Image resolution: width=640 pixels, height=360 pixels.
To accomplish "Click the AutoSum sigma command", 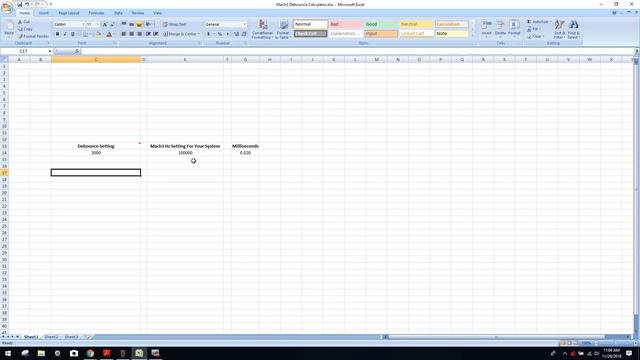I will 538,22.
